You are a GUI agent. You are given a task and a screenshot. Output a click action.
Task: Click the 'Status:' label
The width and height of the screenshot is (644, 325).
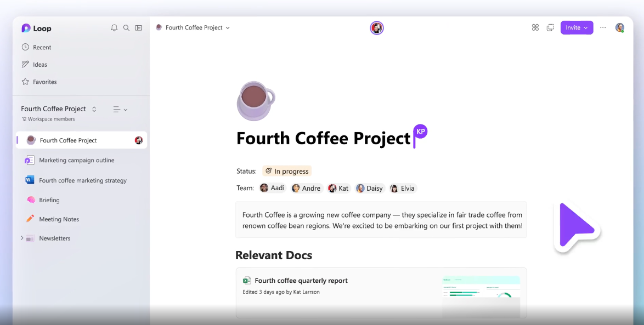[x=246, y=171]
